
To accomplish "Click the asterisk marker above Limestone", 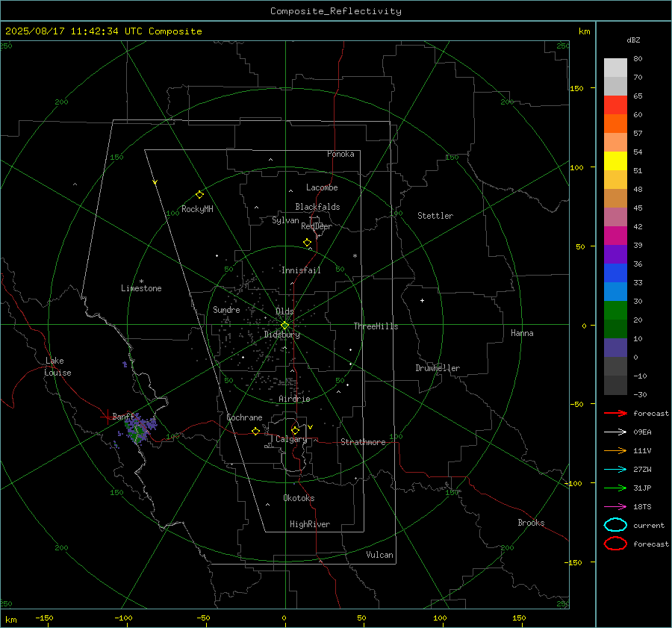I will tap(141, 282).
